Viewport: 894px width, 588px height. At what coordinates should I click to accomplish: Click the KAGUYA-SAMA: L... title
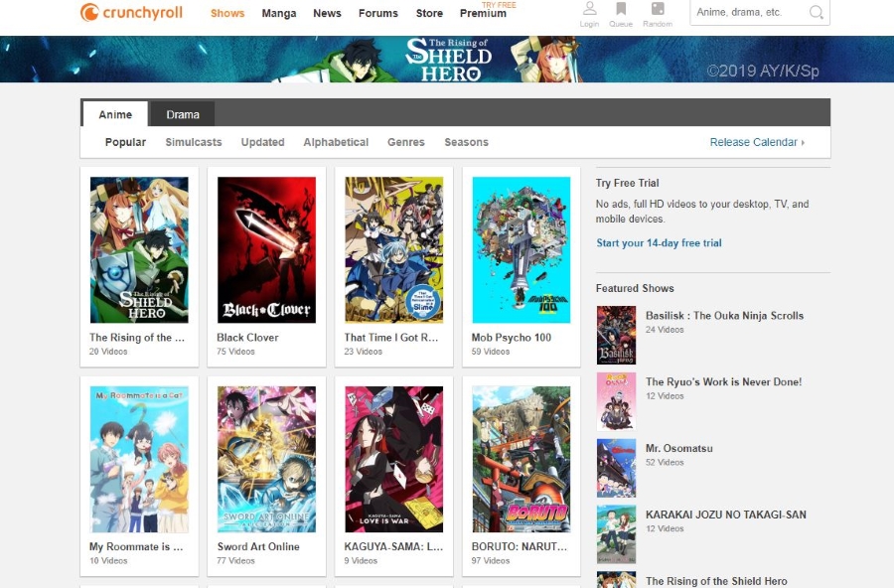point(393,546)
